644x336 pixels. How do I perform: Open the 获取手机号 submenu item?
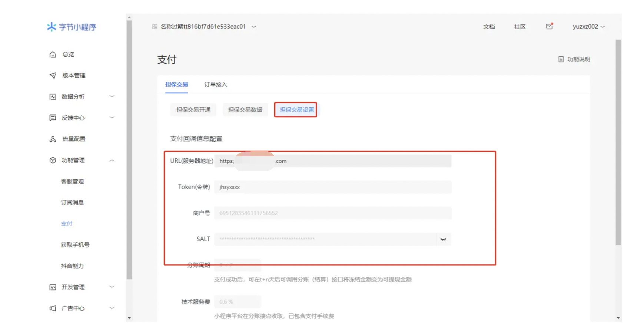pyautogui.click(x=75, y=245)
